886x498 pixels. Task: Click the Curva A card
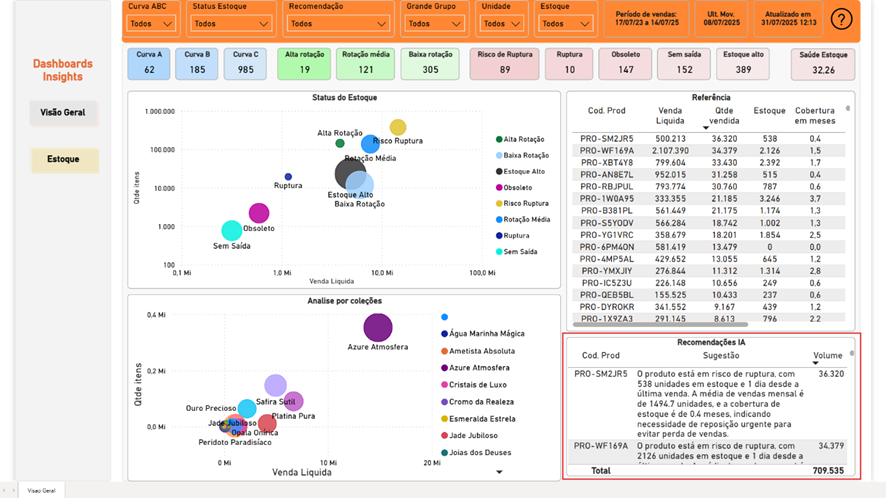click(149, 64)
